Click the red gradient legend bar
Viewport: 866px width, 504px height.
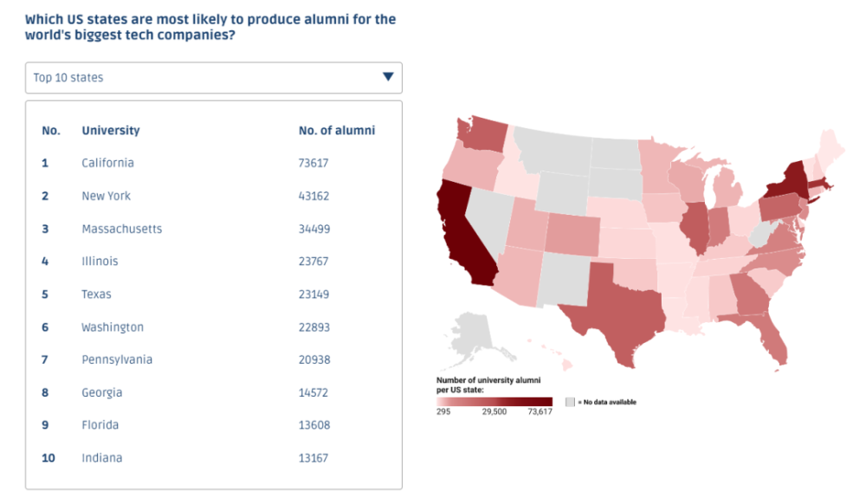click(x=494, y=402)
